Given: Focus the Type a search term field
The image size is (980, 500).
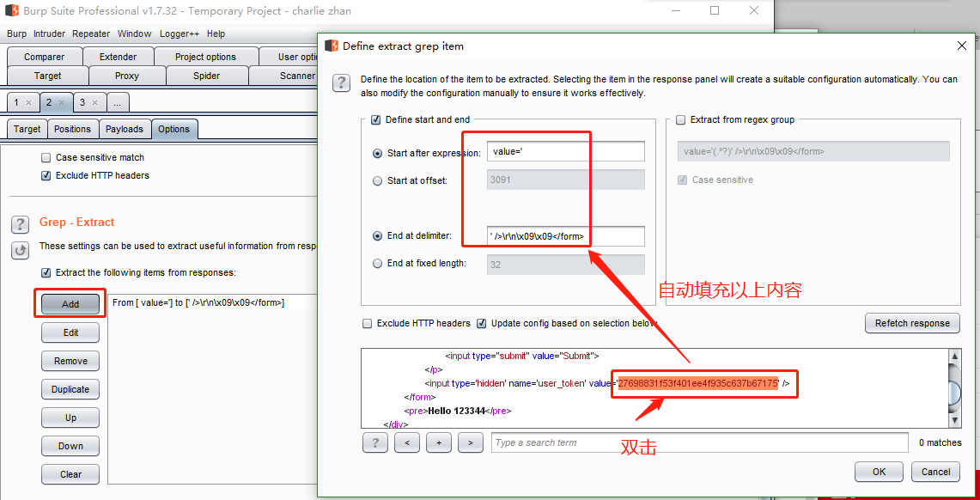Looking at the screenshot, I should (699, 442).
